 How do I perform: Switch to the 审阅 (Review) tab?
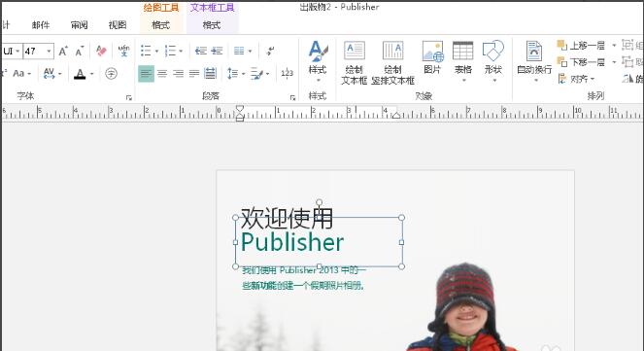(x=79, y=25)
